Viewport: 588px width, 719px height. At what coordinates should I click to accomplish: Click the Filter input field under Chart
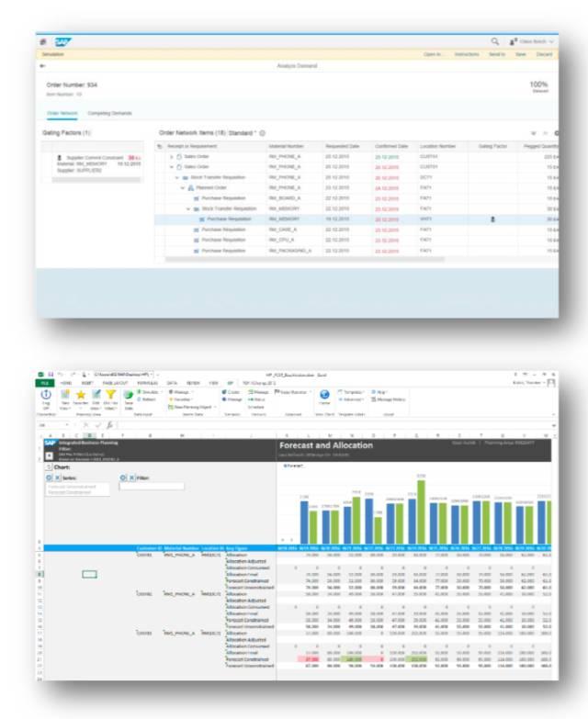coord(152,486)
